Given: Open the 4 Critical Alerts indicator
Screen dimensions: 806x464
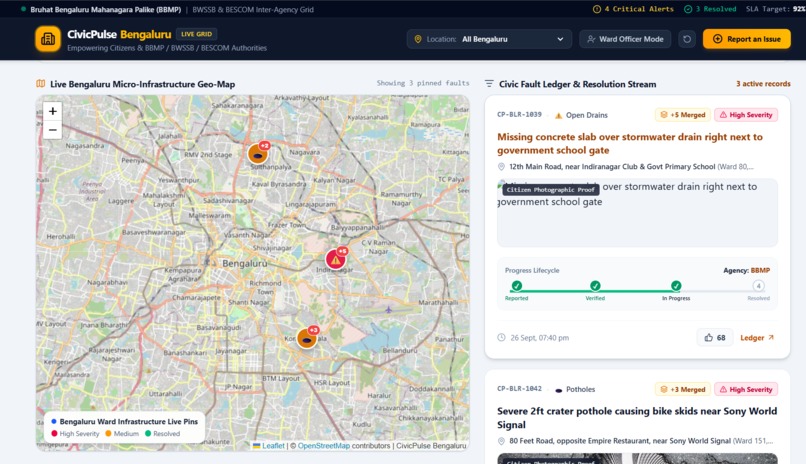Looking at the screenshot, I should (633, 9).
